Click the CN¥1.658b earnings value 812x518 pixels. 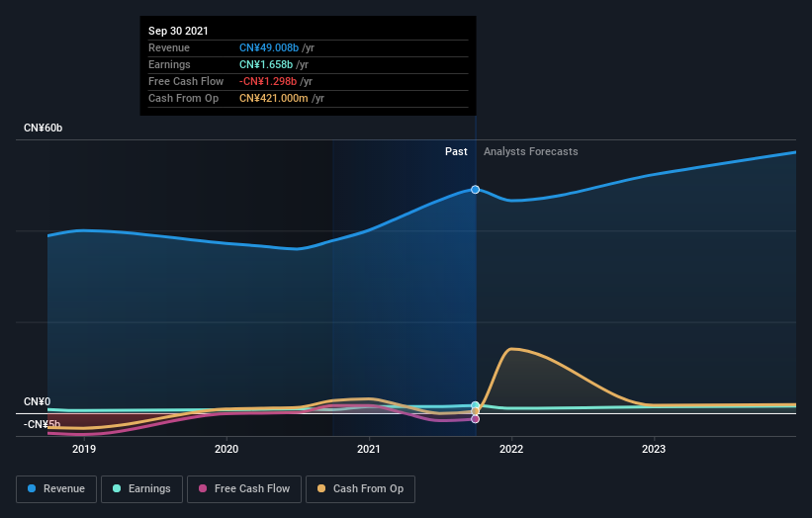point(266,64)
